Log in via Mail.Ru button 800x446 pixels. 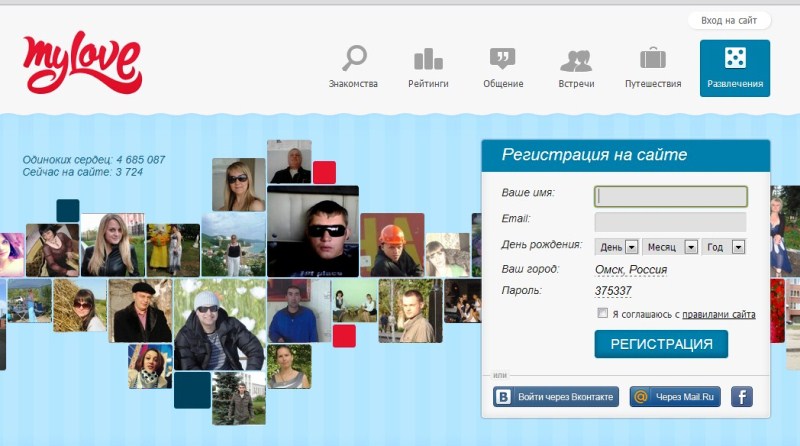675,397
